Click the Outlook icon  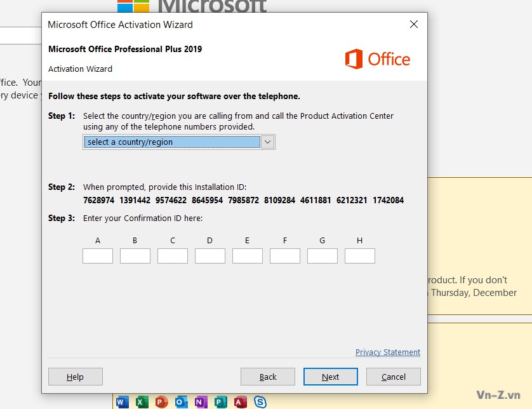(182, 401)
